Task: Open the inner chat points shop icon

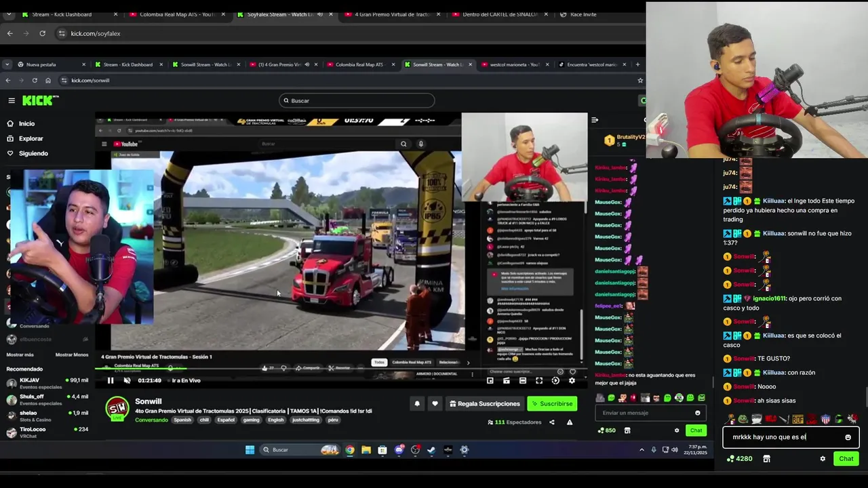Action: point(627,430)
